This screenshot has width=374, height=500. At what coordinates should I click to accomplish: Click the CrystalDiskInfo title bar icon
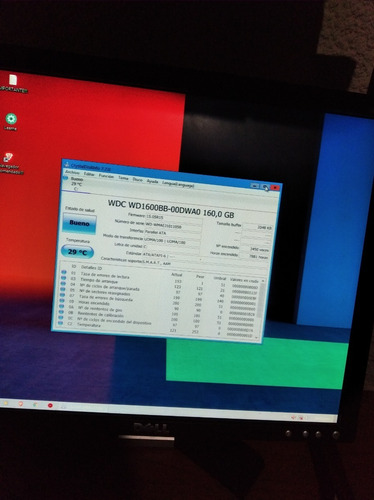coord(66,164)
